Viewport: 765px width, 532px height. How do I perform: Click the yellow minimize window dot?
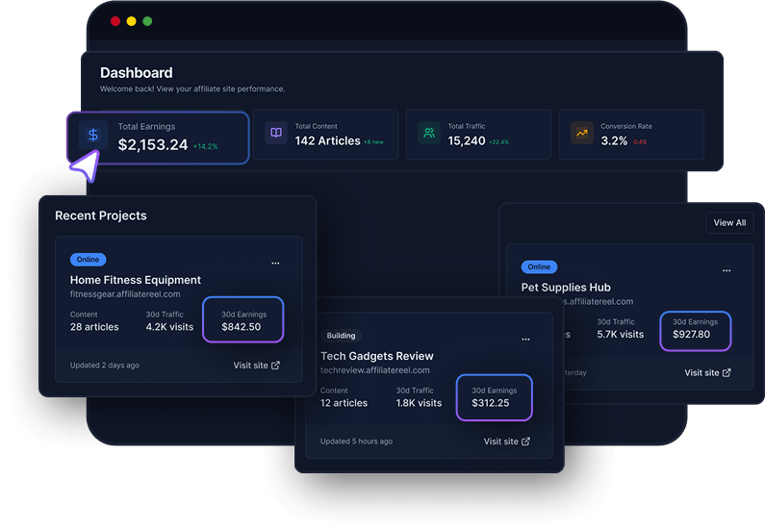click(132, 21)
